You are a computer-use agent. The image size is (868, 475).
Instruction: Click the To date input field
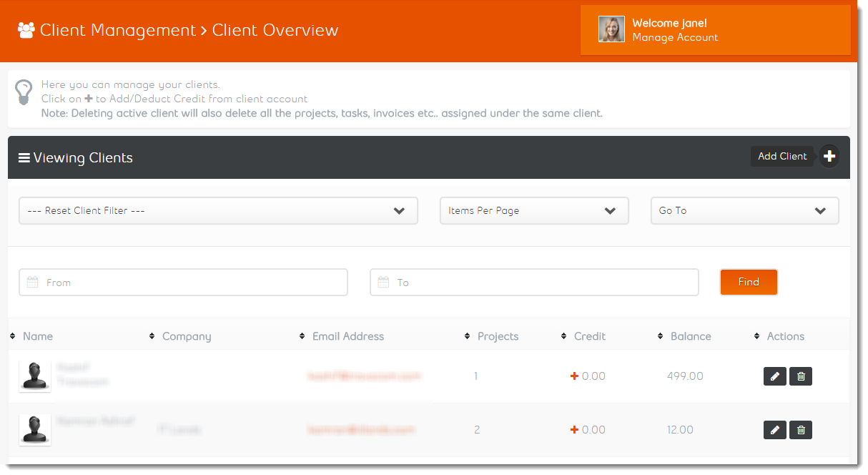click(x=534, y=283)
